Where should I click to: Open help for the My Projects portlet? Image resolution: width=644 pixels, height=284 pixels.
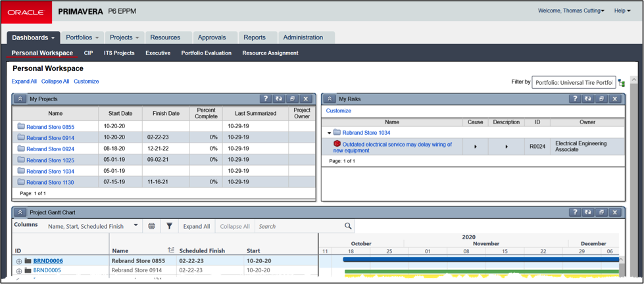(266, 99)
